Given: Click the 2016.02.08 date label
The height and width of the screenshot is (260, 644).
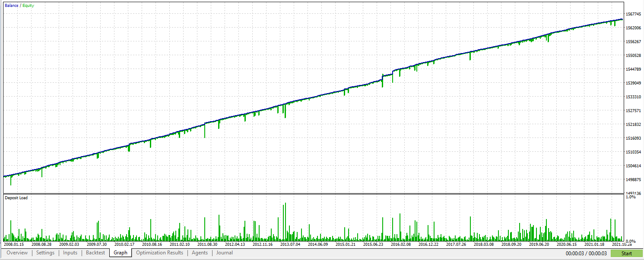Looking at the screenshot, I should (x=401, y=244).
